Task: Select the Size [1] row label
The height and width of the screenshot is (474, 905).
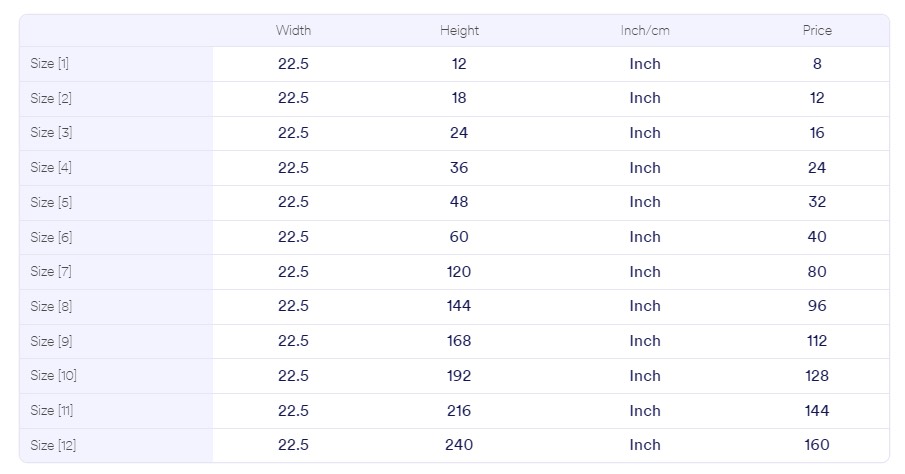Action: pos(50,64)
